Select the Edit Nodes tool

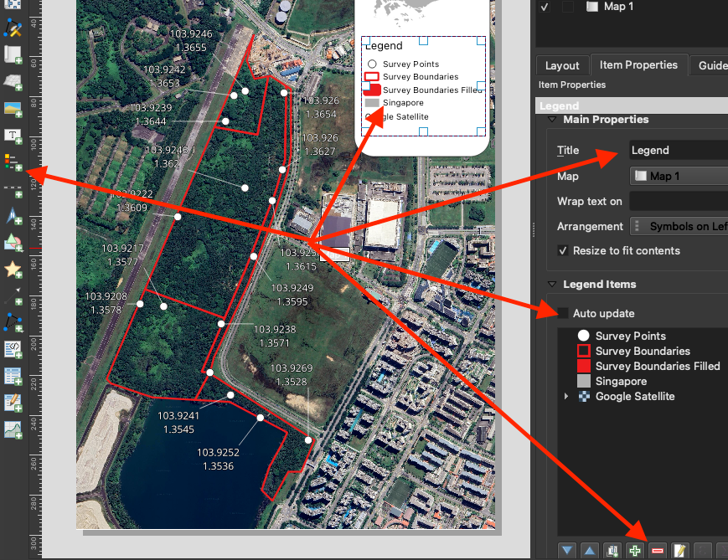(13, 28)
